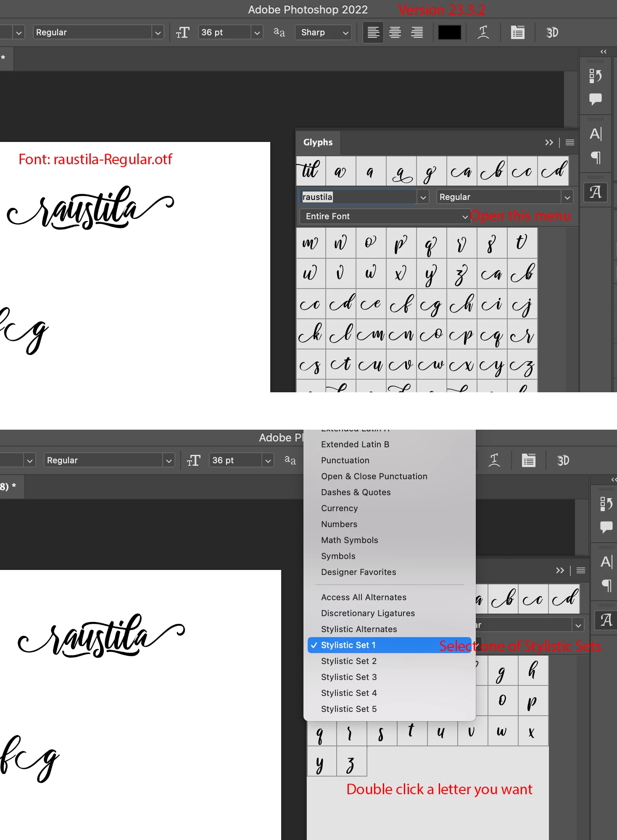Image resolution: width=617 pixels, height=840 pixels.
Task: Toggle Character and Paragraph panels in top toolbar
Action: pos(518,32)
